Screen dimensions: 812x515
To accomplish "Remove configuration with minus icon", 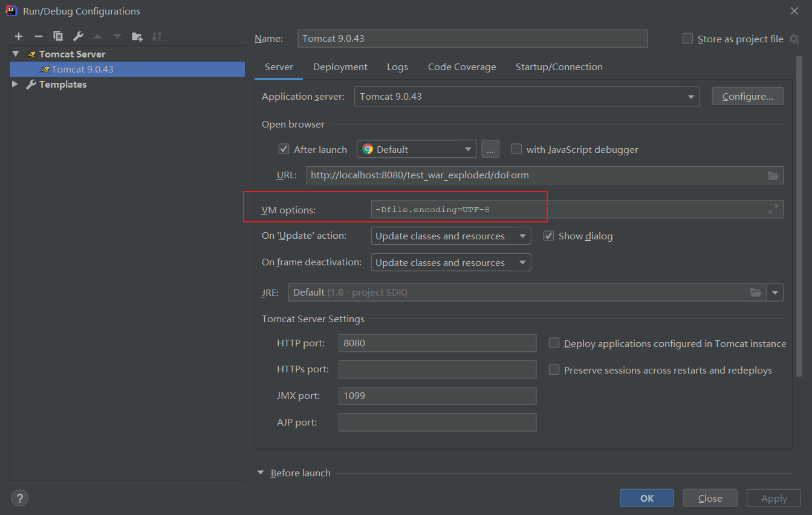I will coord(38,36).
